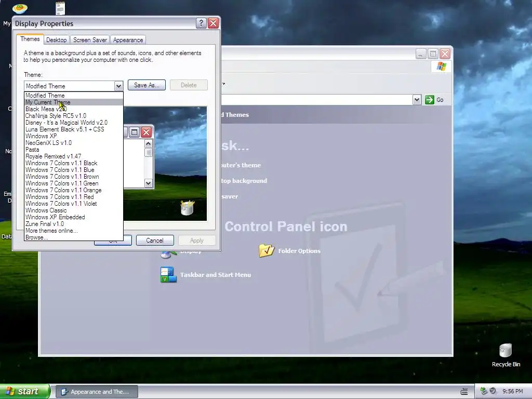
Task: Select Windows 7 Colors v1.1 Green
Action: tap(74, 183)
